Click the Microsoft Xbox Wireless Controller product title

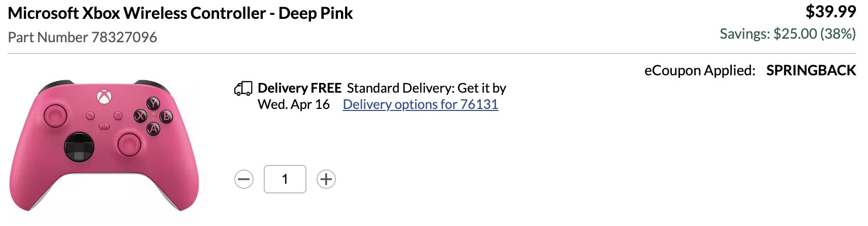tap(180, 13)
